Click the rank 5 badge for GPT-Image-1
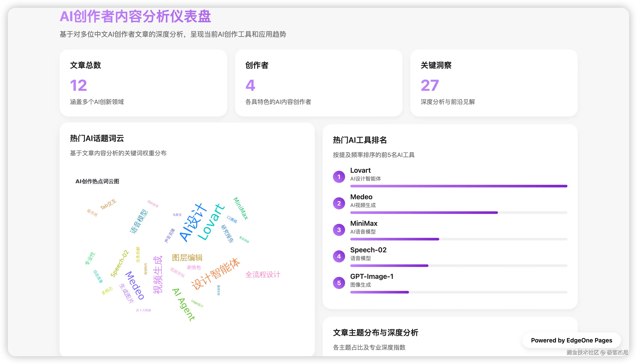 pyautogui.click(x=339, y=283)
